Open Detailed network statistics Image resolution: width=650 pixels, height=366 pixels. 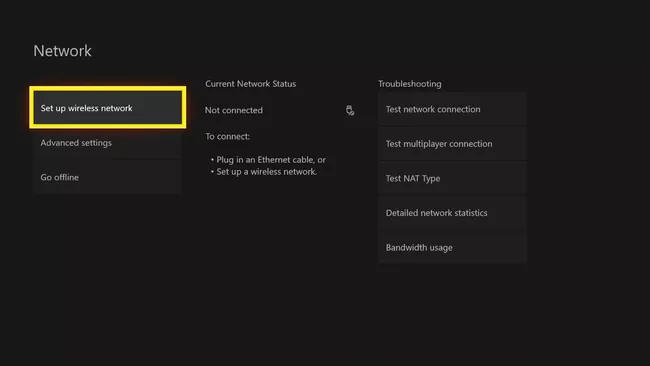tap(452, 213)
